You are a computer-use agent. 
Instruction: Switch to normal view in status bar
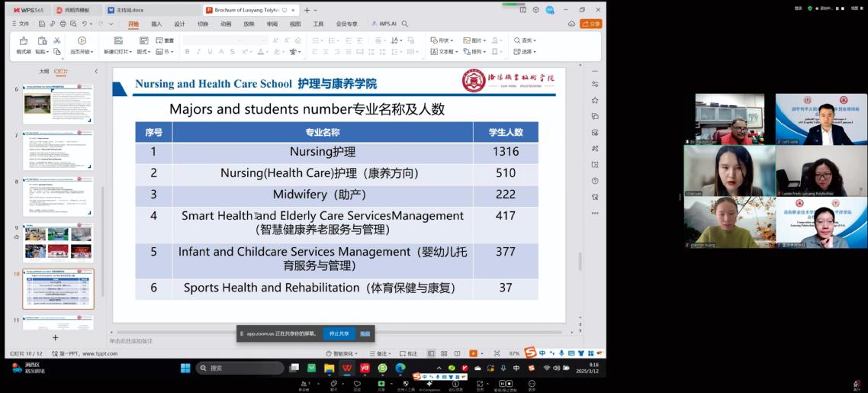click(x=432, y=353)
